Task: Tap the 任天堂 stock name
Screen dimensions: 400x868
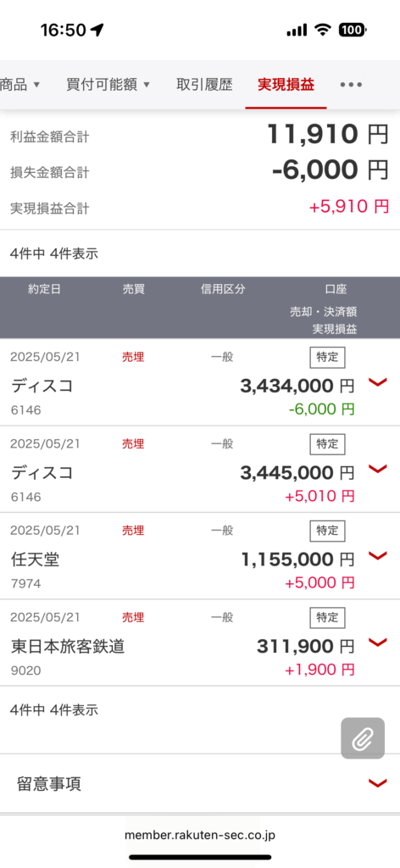Action: click(35, 559)
